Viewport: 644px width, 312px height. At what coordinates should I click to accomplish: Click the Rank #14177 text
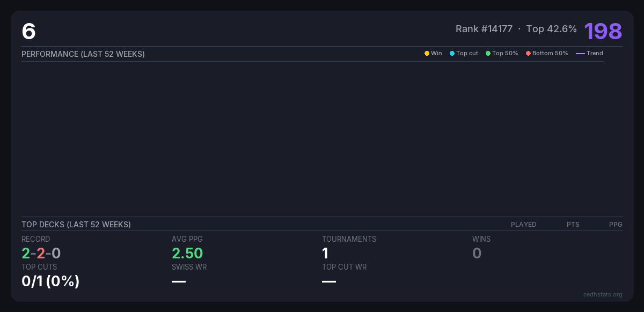tap(484, 29)
